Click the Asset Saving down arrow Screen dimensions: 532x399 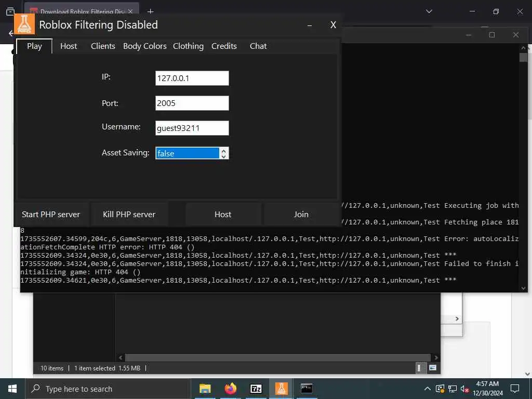coord(223,156)
